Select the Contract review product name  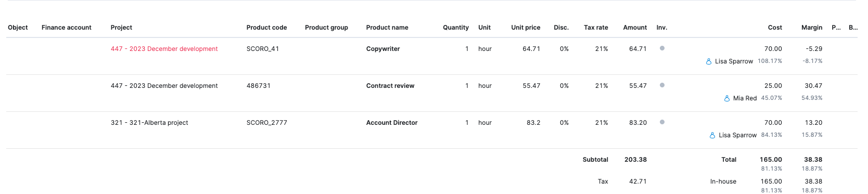pos(390,86)
